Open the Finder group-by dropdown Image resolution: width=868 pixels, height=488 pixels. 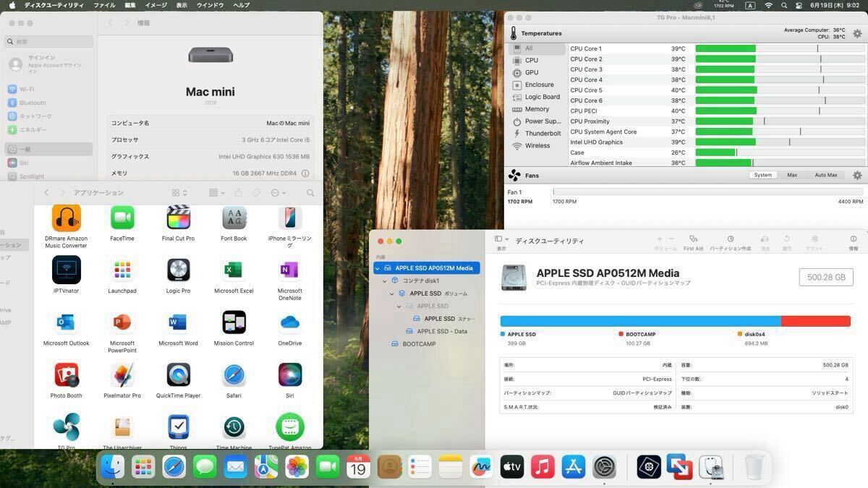pyautogui.click(x=216, y=193)
